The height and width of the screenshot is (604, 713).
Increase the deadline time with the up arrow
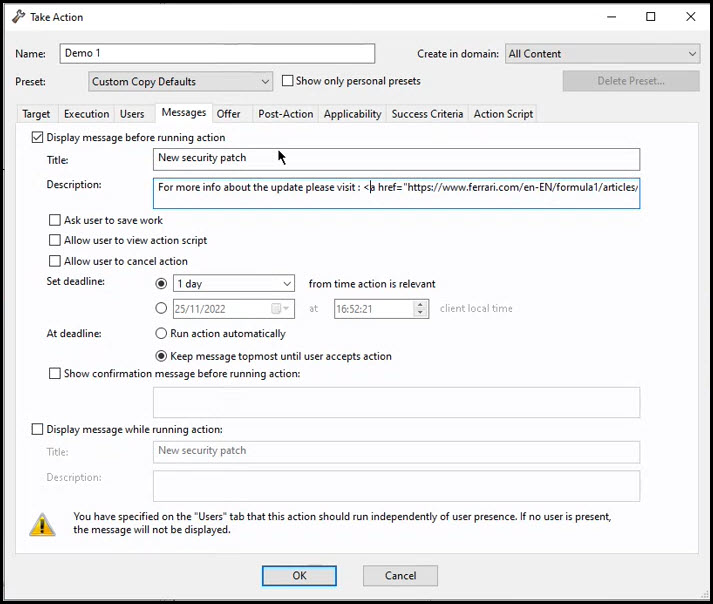pos(421,304)
